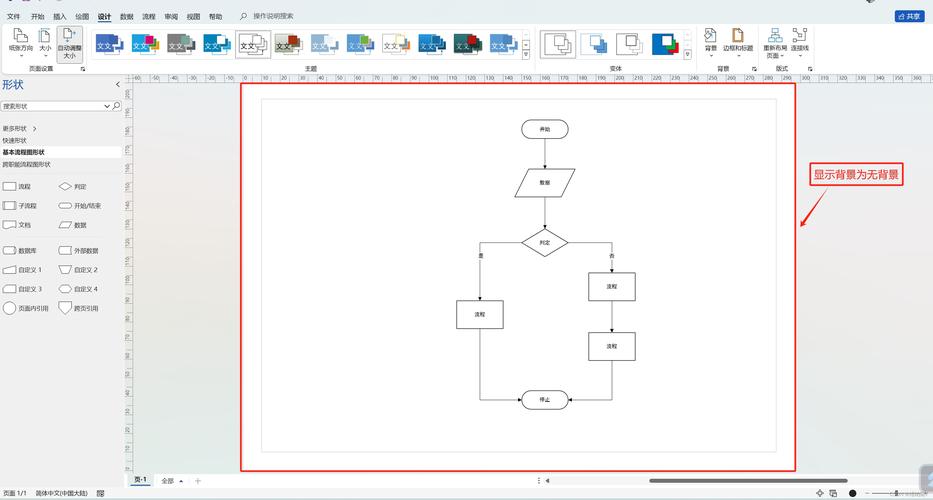Expand the theme gallery more arrow
Screen dimensions: 933x500
point(526,54)
